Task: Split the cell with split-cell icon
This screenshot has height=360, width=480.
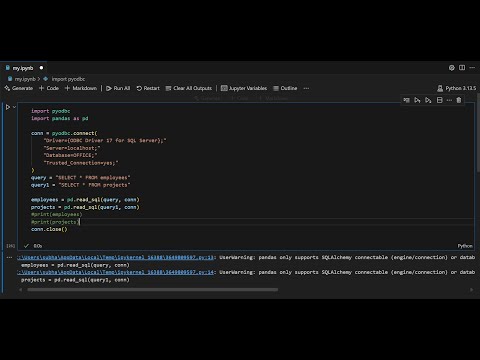Action: coord(440,100)
